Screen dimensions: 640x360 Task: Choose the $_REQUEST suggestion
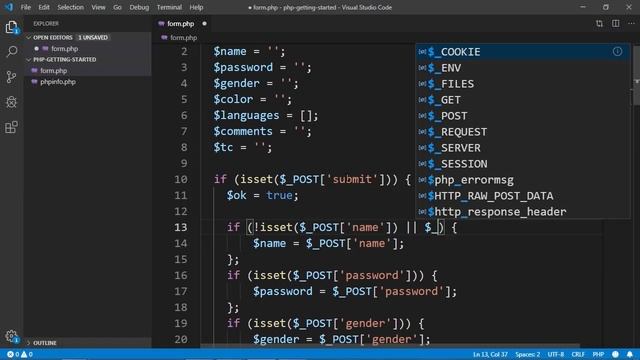click(522, 132)
